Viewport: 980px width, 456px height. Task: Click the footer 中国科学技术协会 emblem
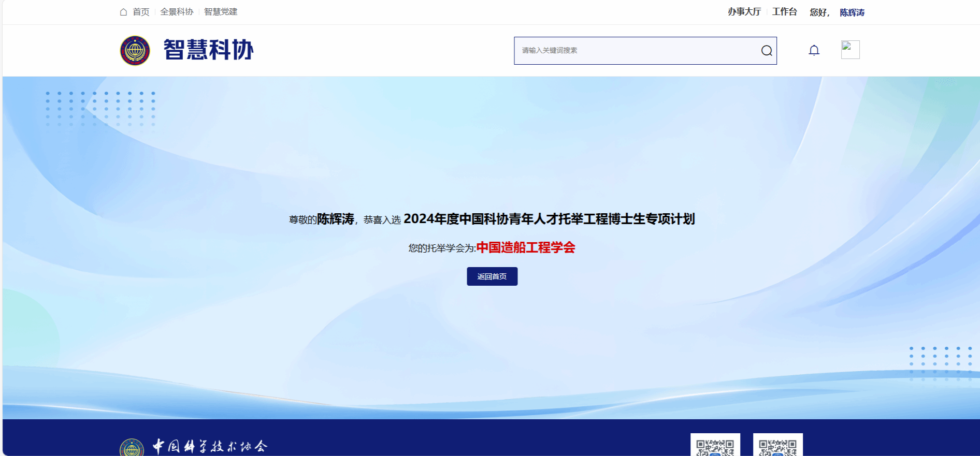pos(132,448)
